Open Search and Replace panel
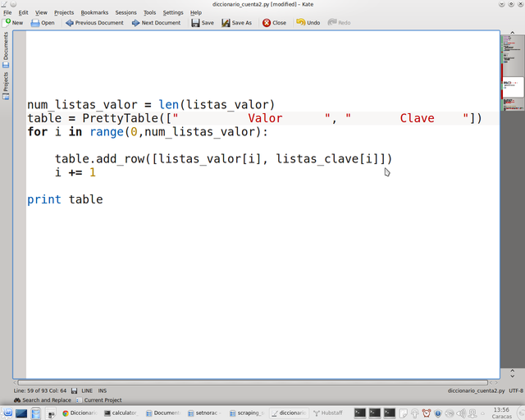This screenshot has width=525, height=420. (42, 400)
